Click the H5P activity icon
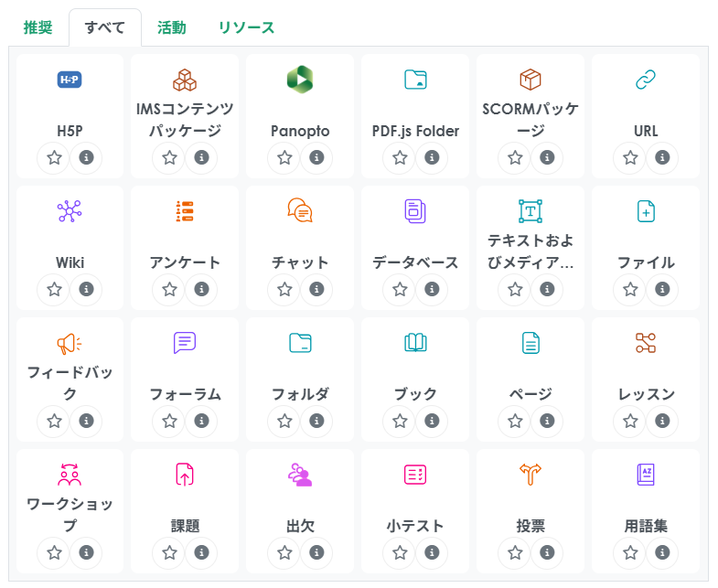The image size is (718, 588). tap(70, 80)
